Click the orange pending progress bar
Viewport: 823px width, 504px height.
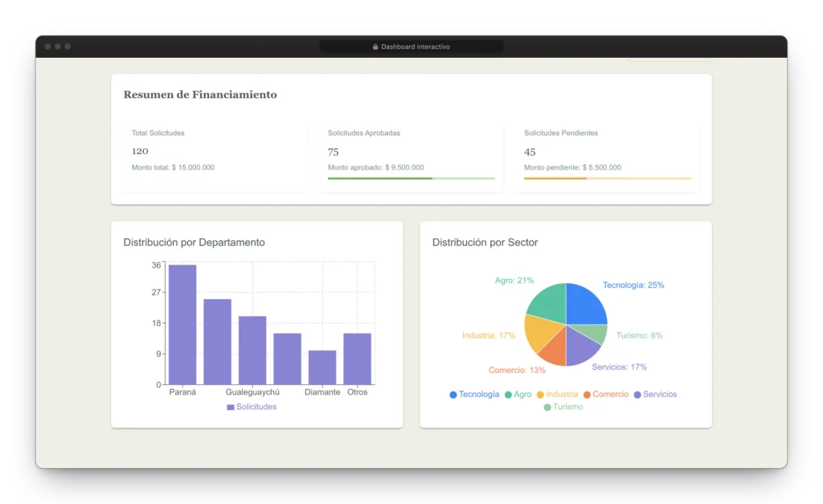tap(608, 178)
